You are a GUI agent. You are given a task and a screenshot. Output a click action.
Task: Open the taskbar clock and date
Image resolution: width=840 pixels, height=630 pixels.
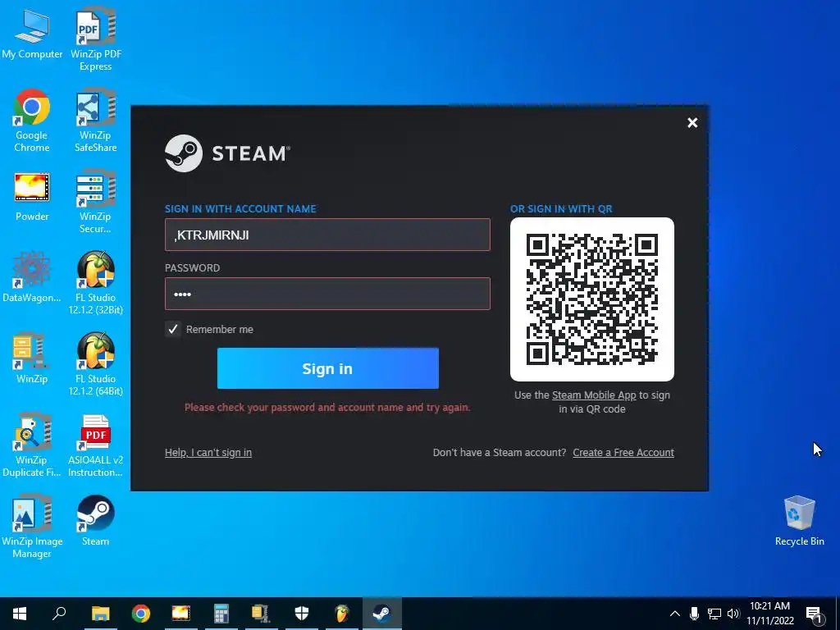coord(770,614)
